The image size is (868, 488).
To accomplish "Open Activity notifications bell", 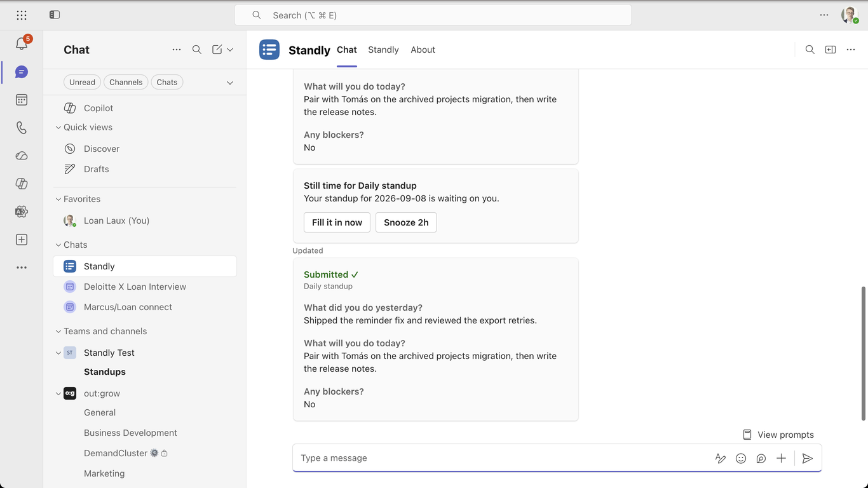I will 22,44.
